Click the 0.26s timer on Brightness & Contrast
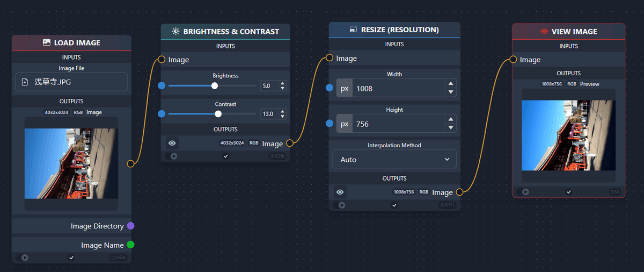 click(x=277, y=156)
